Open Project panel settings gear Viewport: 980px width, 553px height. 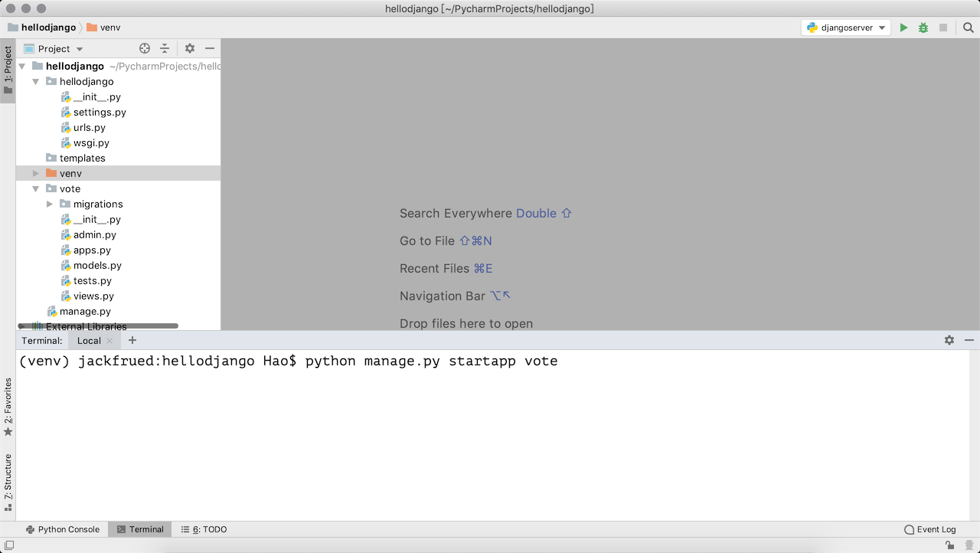pos(190,48)
